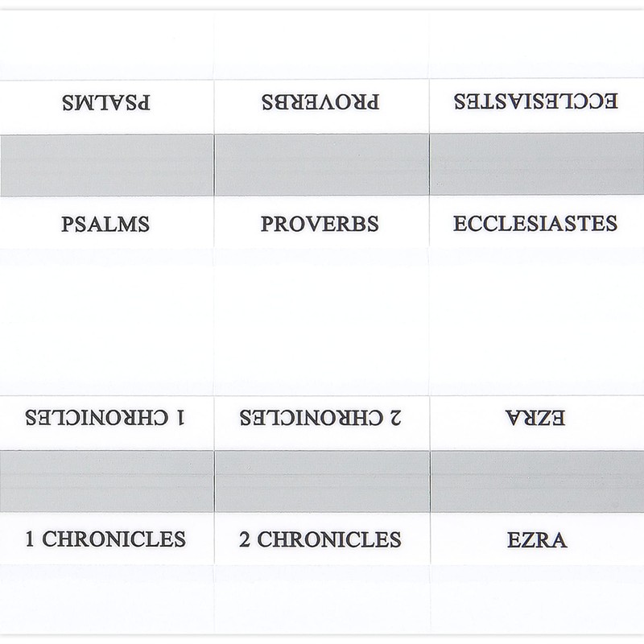644x644 pixels.
Task: Select the upright EZRA label
Action: [x=536, y=540]
